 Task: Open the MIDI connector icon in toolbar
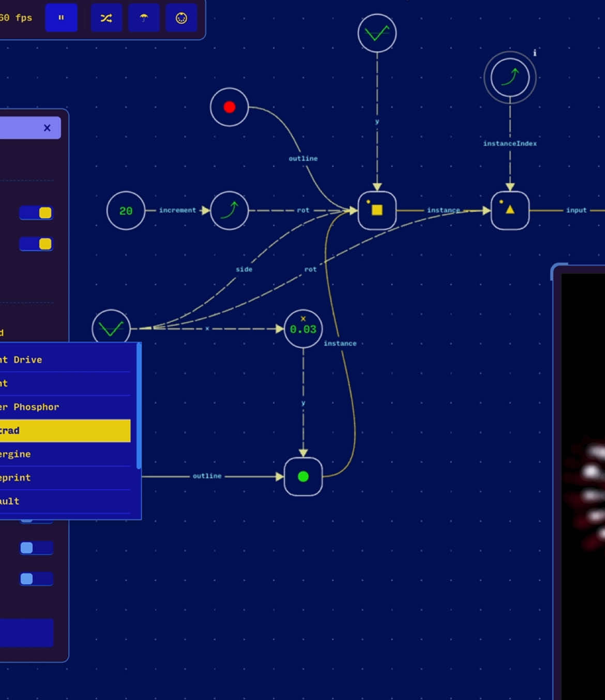click(182, 18)
